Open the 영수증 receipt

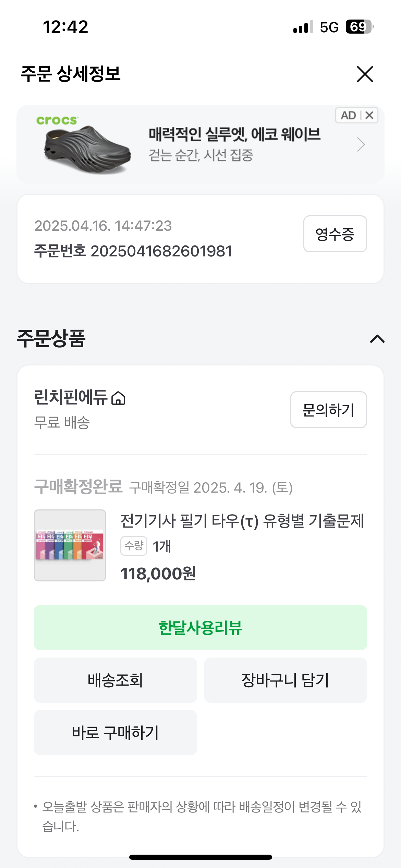[335, 234]
